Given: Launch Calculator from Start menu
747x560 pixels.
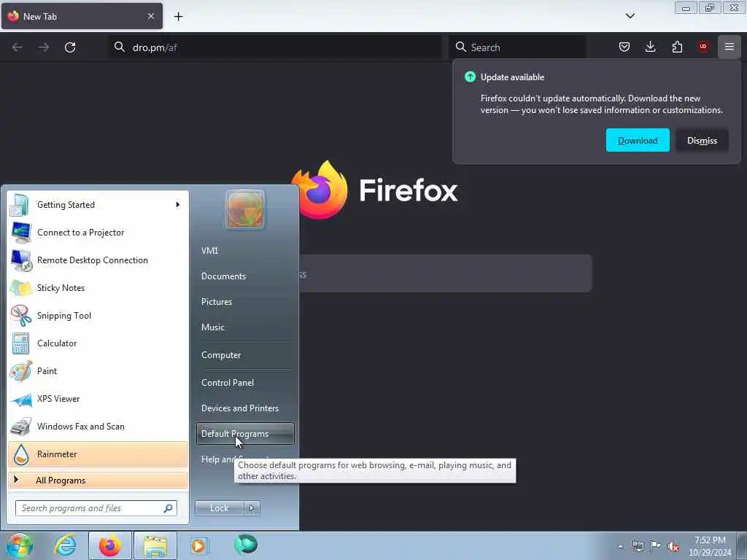Looking at the screenshot, I should pyautogui.click(x=97, y=343).
